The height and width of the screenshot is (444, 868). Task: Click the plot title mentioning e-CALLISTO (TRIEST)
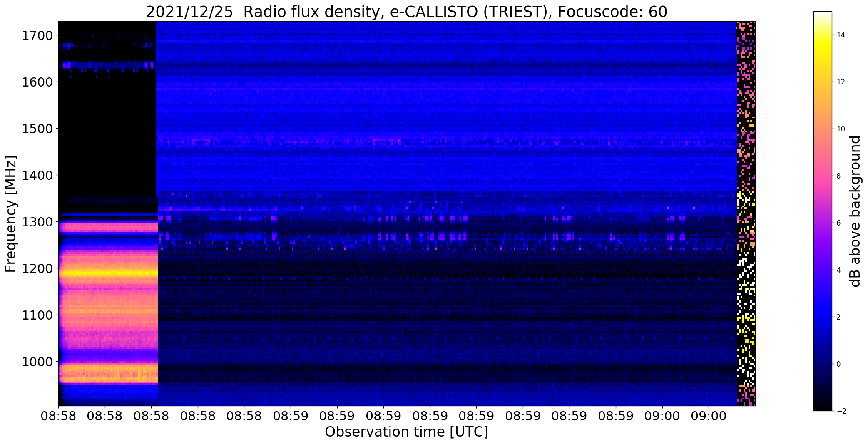[x=406, y=12]
